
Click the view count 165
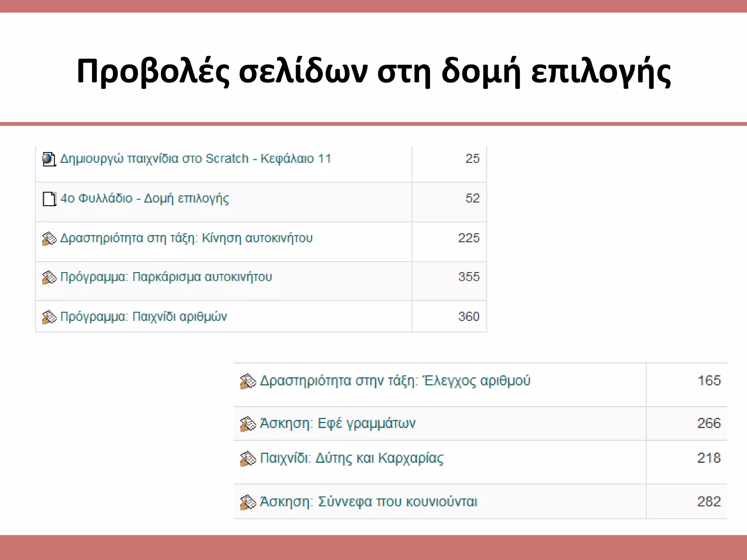tap(709, 381)
